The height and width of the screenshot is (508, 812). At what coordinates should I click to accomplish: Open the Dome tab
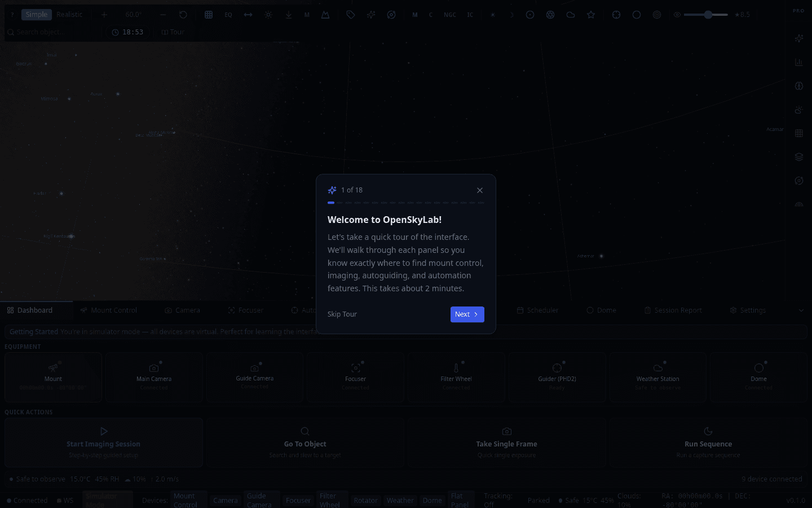coord(601,310)
